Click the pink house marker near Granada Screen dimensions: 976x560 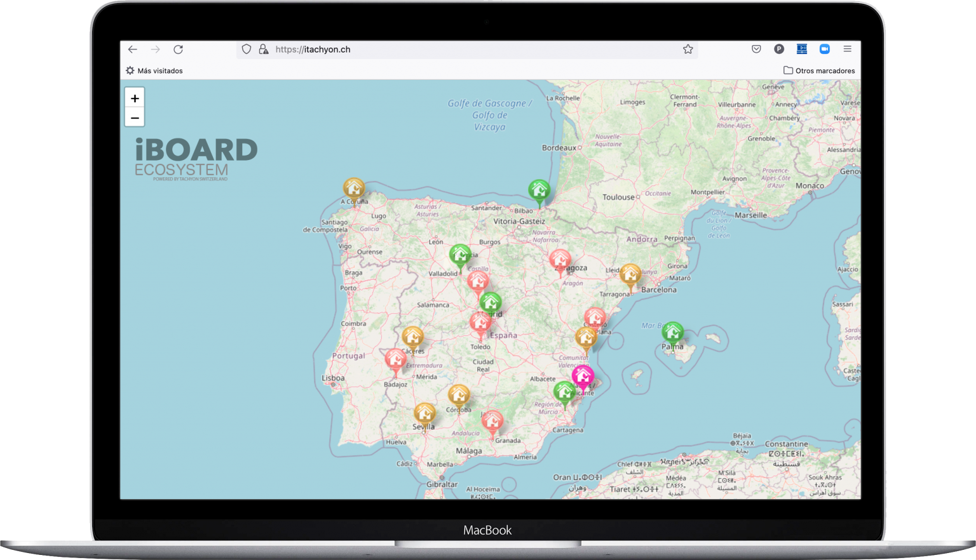point(492,420)
